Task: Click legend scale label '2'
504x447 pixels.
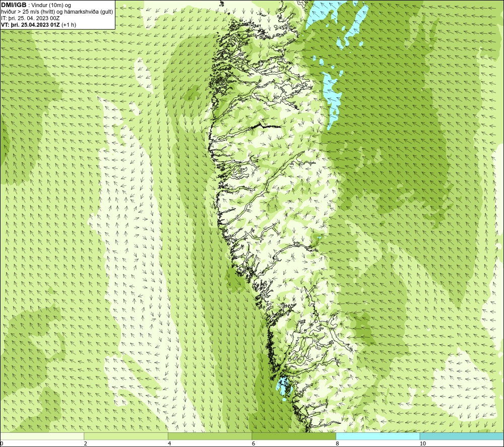Action: click(x=86, y=444)
